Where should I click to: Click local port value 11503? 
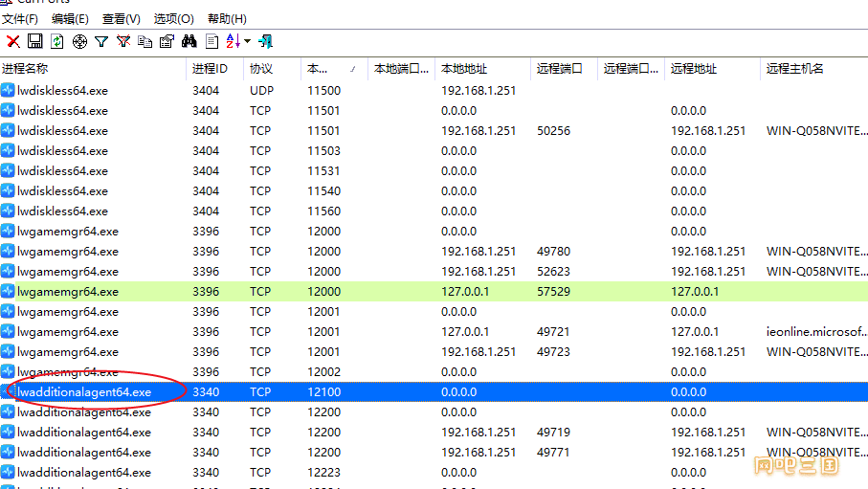[x=323, y=150]
